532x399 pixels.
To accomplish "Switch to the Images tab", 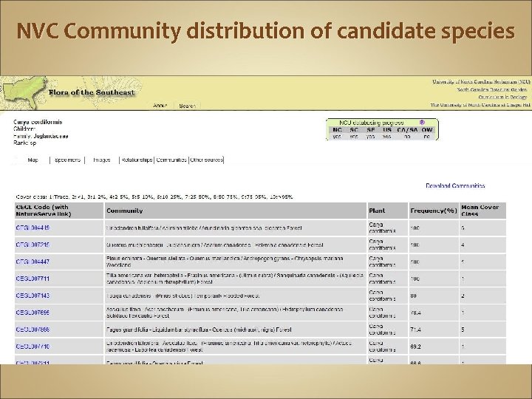I will tap(102, 160).
